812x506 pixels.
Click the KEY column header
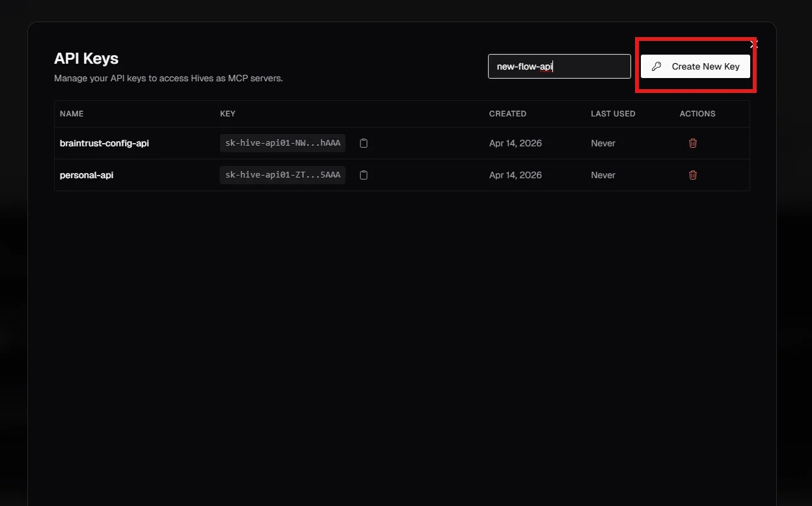pyautogui.click(x=228, y=114)
